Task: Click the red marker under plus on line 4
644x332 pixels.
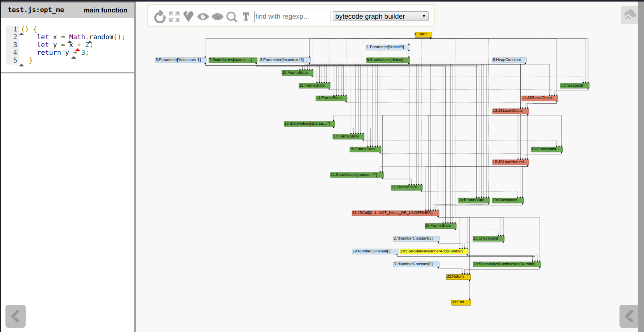Action: 78,50
